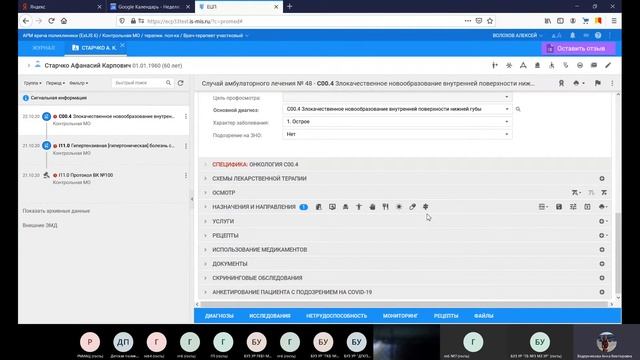Click the fork-and-knife diet icon in Назначения row
This screenshot has height=360, width=640.
pos(386,207)
